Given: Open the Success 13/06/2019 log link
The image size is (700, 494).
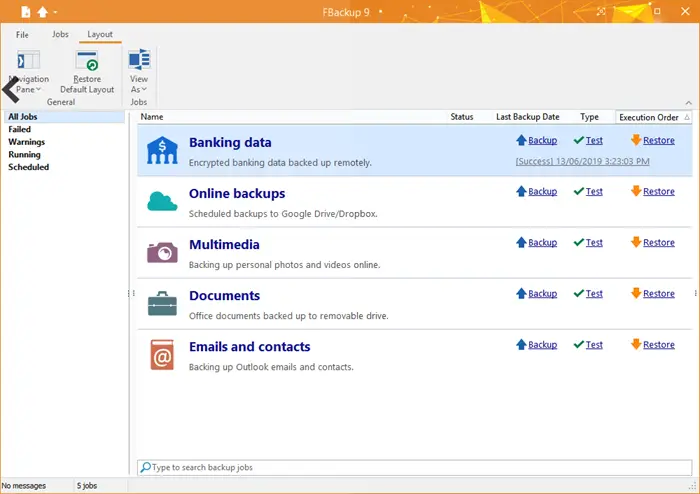Looking at the screenshot, I should pos(582,161).
